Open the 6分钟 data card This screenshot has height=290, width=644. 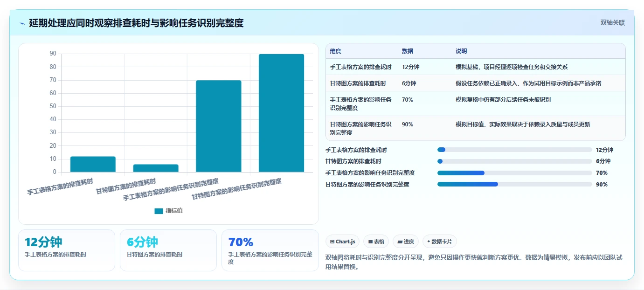point(168,250)
